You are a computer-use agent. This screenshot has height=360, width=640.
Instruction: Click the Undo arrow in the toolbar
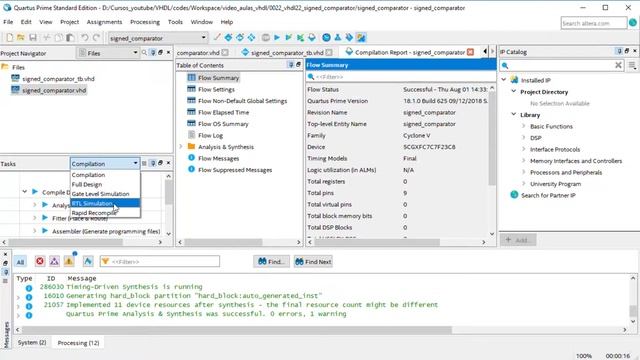click(x=84, y=38)
